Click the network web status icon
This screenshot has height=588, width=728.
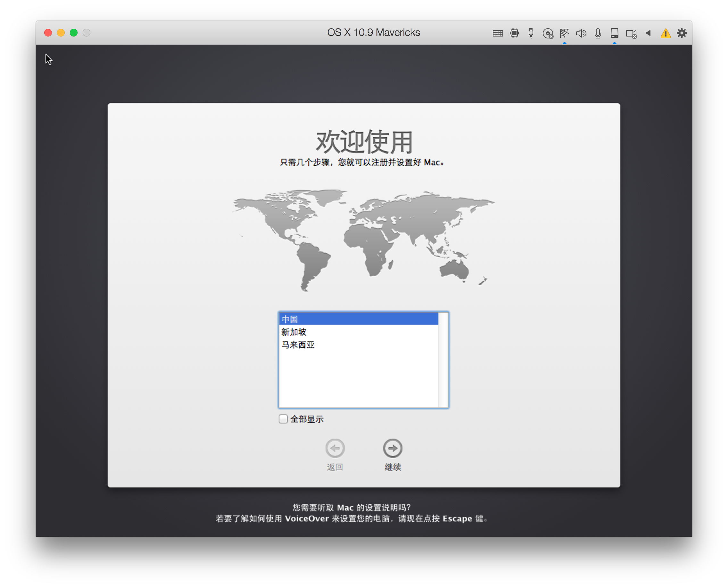564,33
